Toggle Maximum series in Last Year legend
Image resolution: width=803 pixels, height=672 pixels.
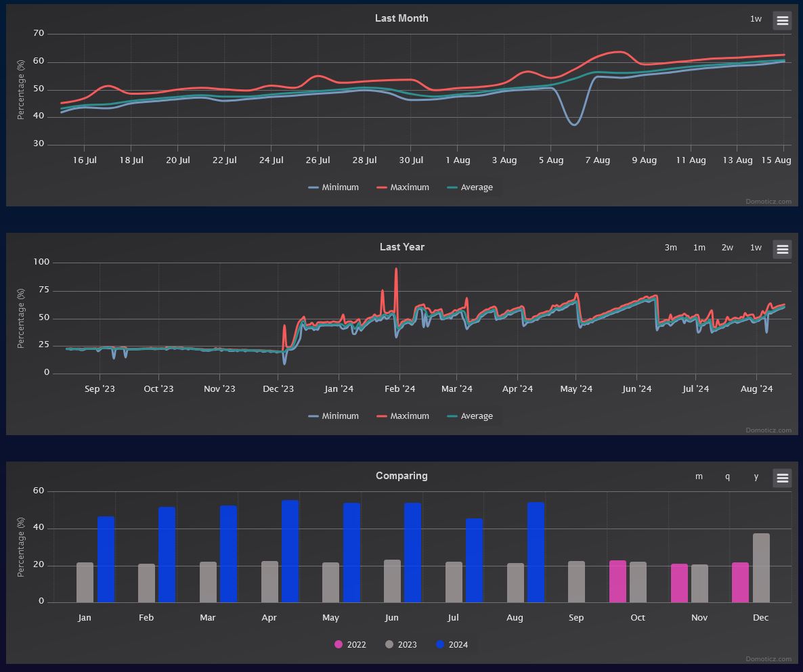coord(403,416)
